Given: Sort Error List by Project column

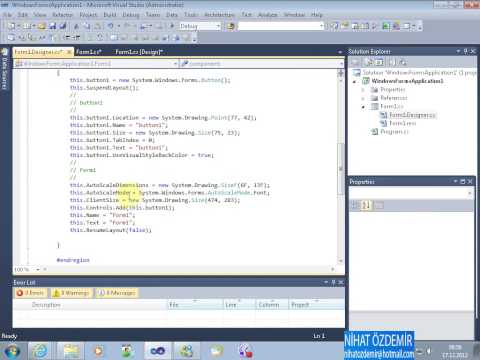Looking at the screenshot, I should click(x=317, y=305).
